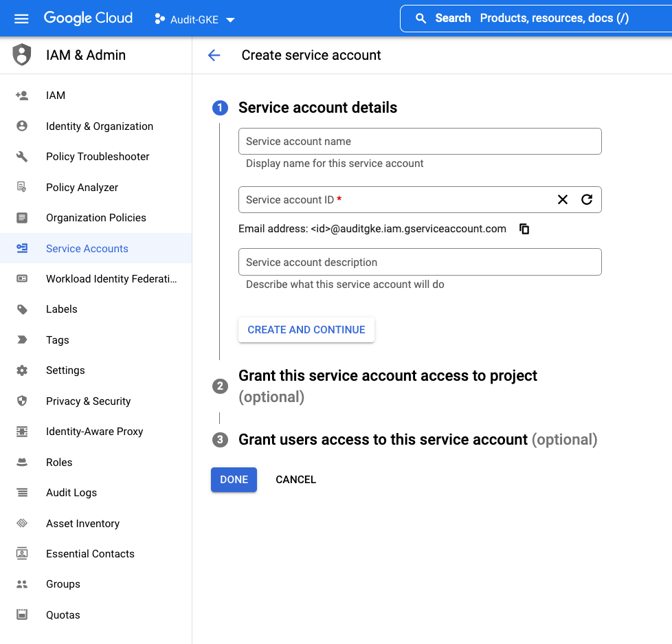672x644 pixels.
Task: Go to Roles in the sidebar
Action: (59, 463)
